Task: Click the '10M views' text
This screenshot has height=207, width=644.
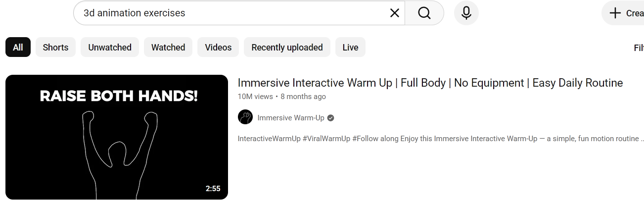Action: [x=255, y=97]
